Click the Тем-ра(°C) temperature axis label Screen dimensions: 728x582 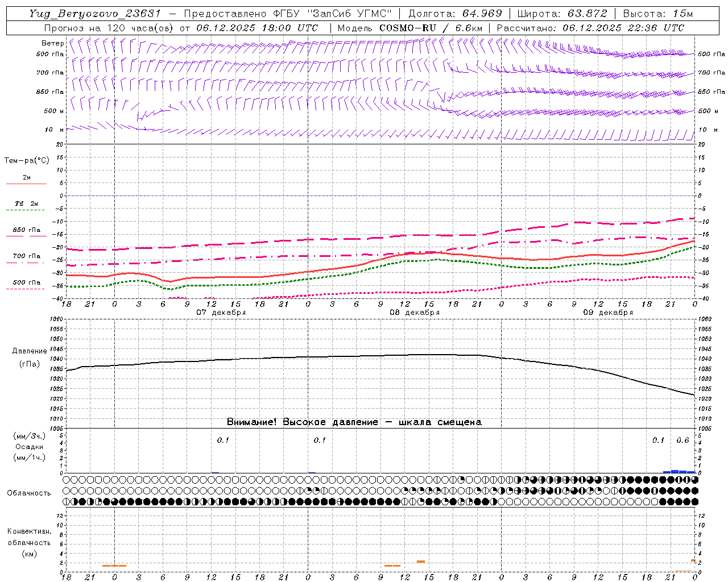27,161
